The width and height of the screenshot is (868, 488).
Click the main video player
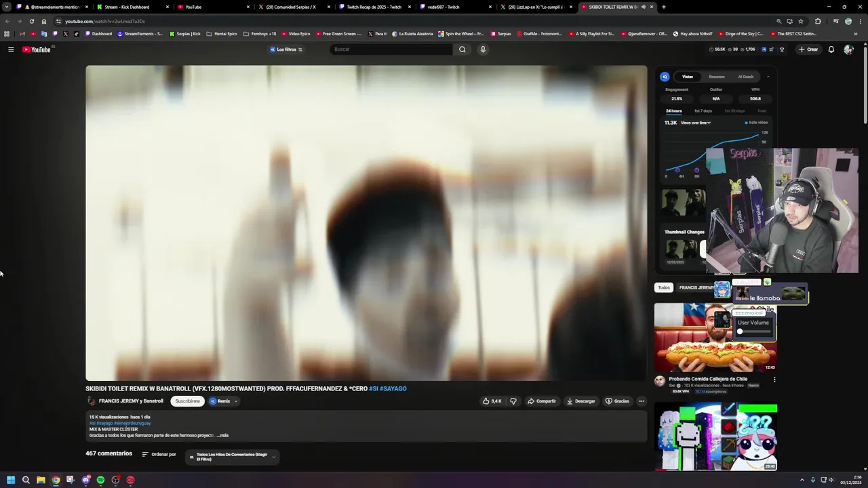pyautogui.click(x=366, y=223)
